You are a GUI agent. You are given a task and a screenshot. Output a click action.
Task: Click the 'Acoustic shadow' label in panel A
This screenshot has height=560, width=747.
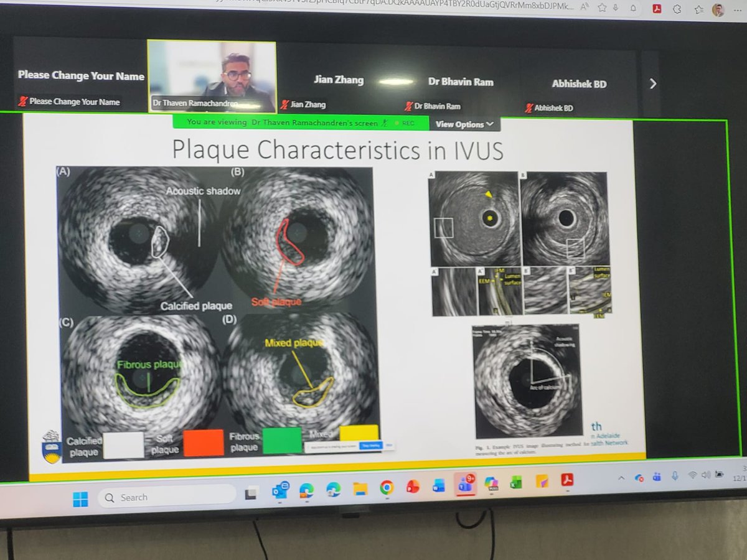tap(203, 191)
